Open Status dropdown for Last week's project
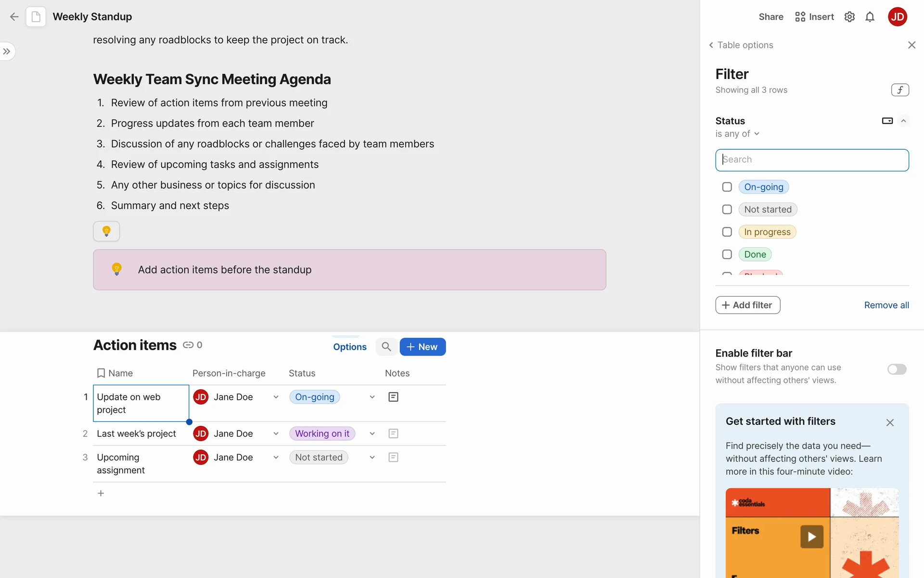This screenshot has height=578, width=924. (x=372, y=433)
